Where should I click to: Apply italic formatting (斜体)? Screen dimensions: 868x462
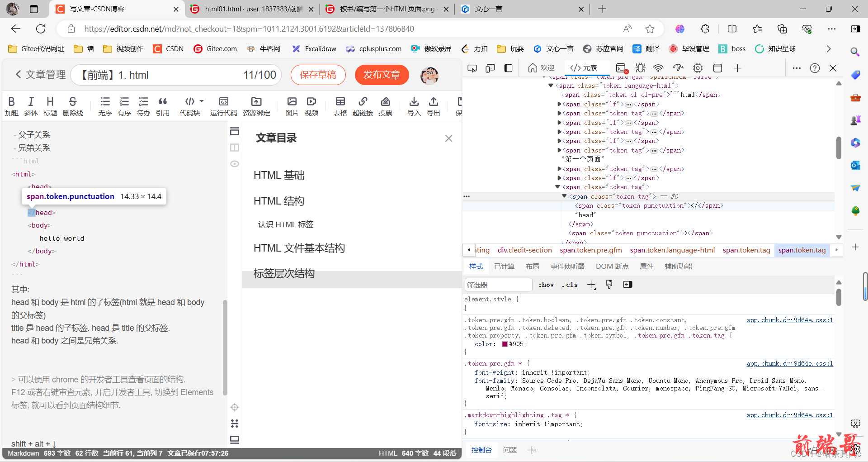click(x=31, y=106)
